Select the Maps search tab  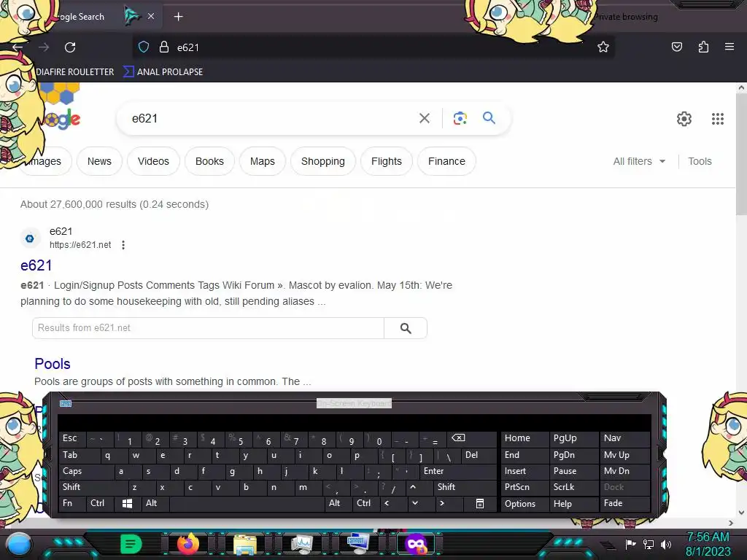click(263, 161)
